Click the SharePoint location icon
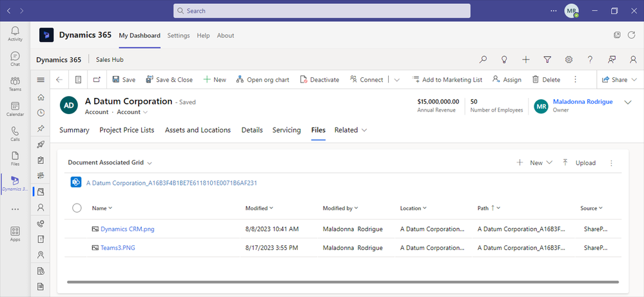Viewport: 644px width, 297px height. pyautogui.click(x=76, y=182)
